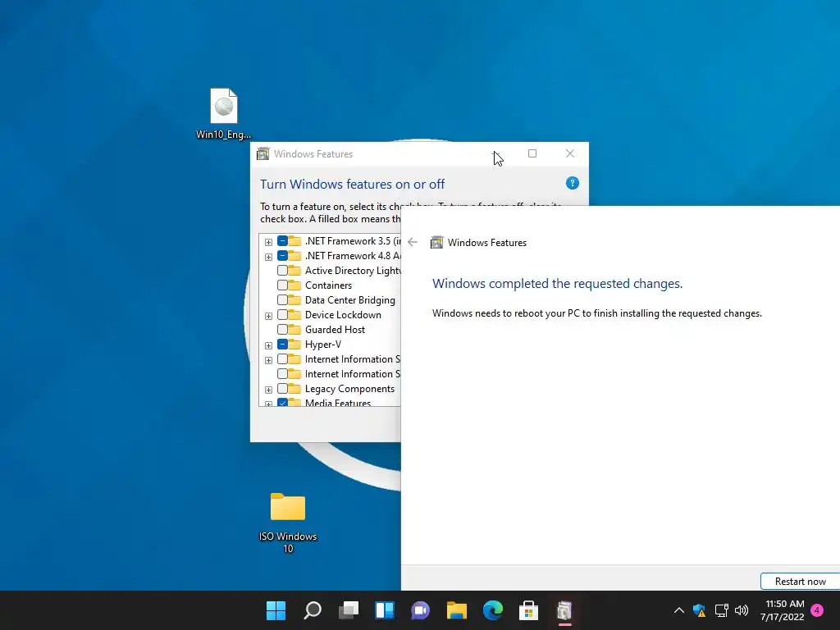Close the Windows Features window

[x=570, y=153]
